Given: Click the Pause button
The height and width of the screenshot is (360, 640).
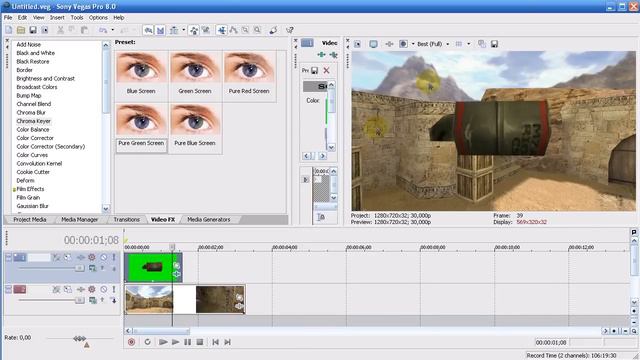Looking at the screenshot, I should (x=187, y=342).
